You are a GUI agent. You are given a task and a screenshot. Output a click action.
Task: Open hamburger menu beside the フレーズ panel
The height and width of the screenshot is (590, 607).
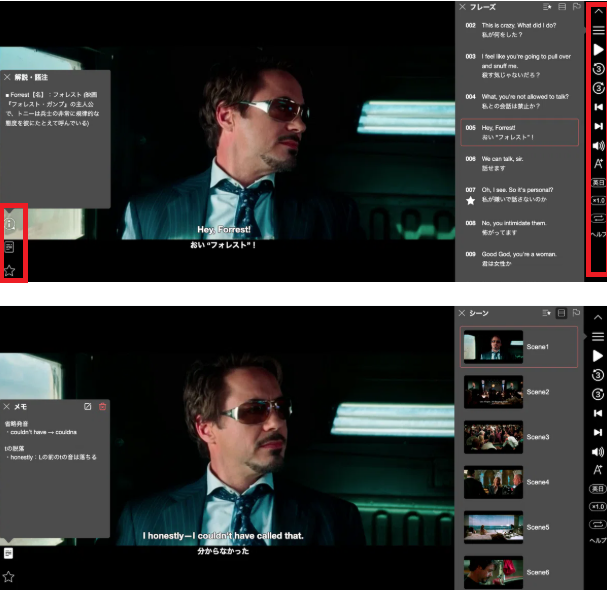[x=598, y=30]
